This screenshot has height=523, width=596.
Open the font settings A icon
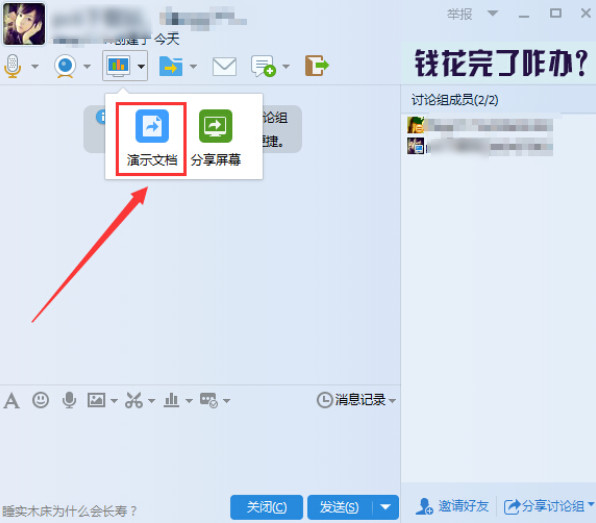[11, 401]
